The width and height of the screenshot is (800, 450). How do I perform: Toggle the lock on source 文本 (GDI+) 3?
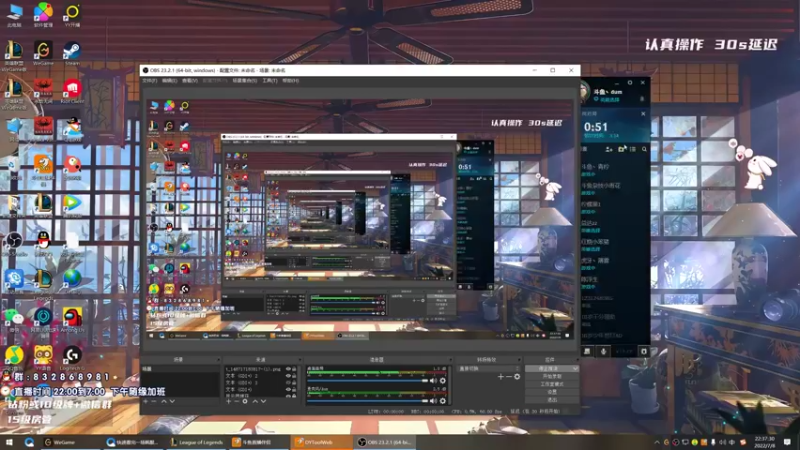[x=294, y=383]
